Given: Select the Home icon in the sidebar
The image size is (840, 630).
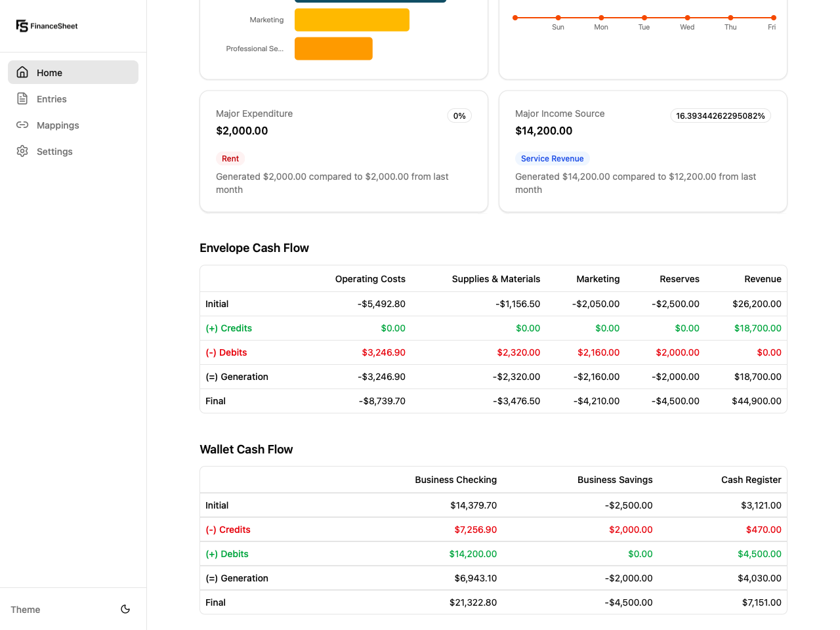Looking at the screenshot, I should pos(22,72).
